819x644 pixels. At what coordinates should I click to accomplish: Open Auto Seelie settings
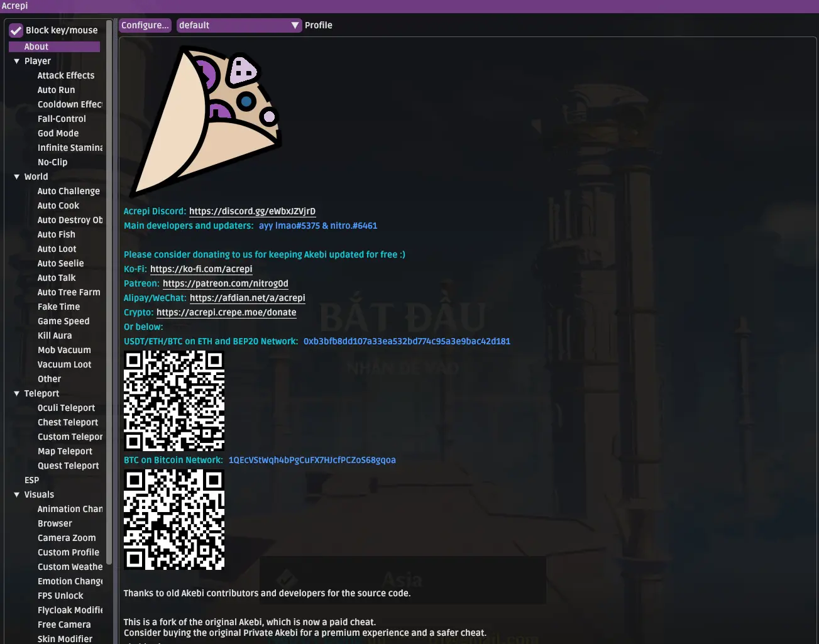point(60,263)
